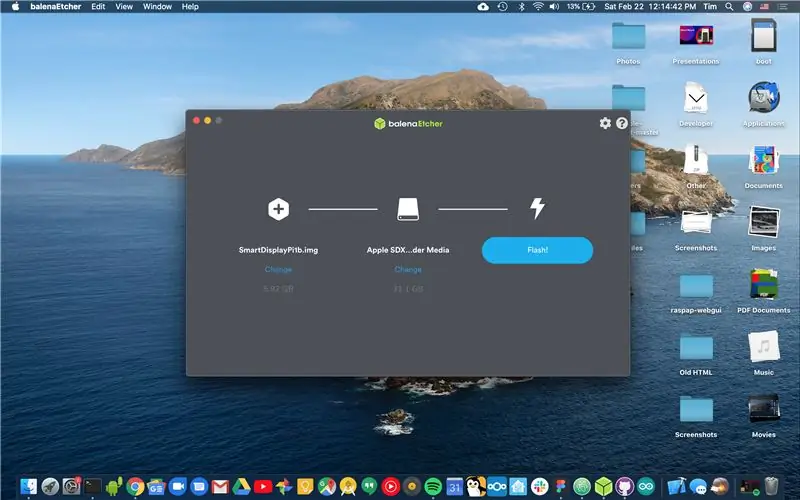This screenshot has height=500, width=800.
Task: Open the Apple menu
Action: 15,7
